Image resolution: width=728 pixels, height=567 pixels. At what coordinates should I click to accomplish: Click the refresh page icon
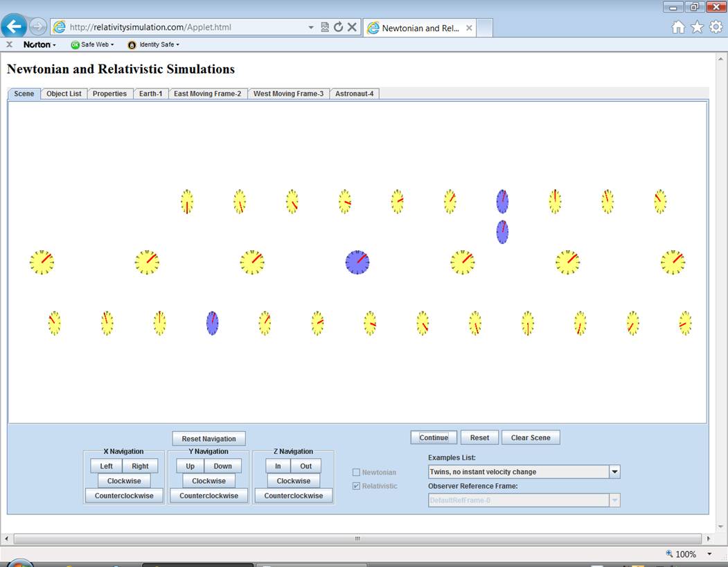point(338,27)
